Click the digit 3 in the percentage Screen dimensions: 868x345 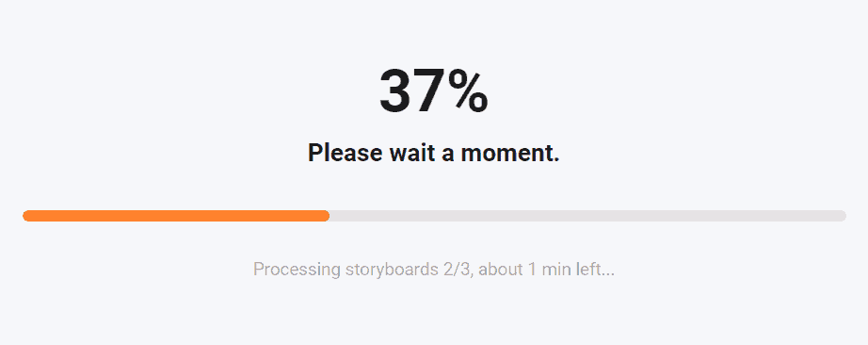click(394, 91)
